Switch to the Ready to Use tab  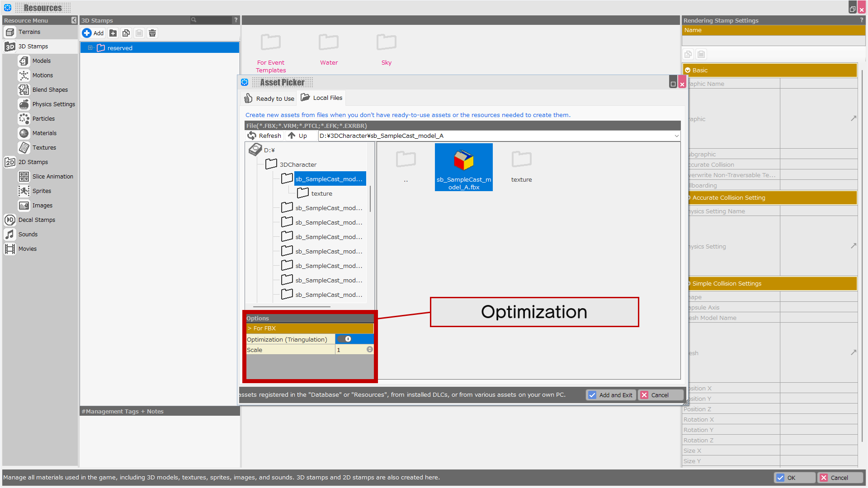pos(269,99)
